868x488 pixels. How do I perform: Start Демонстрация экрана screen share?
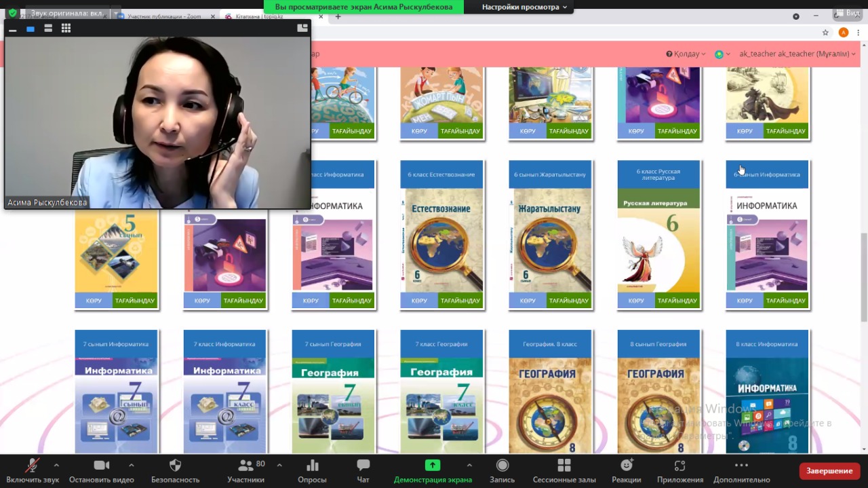pos(433,465)
